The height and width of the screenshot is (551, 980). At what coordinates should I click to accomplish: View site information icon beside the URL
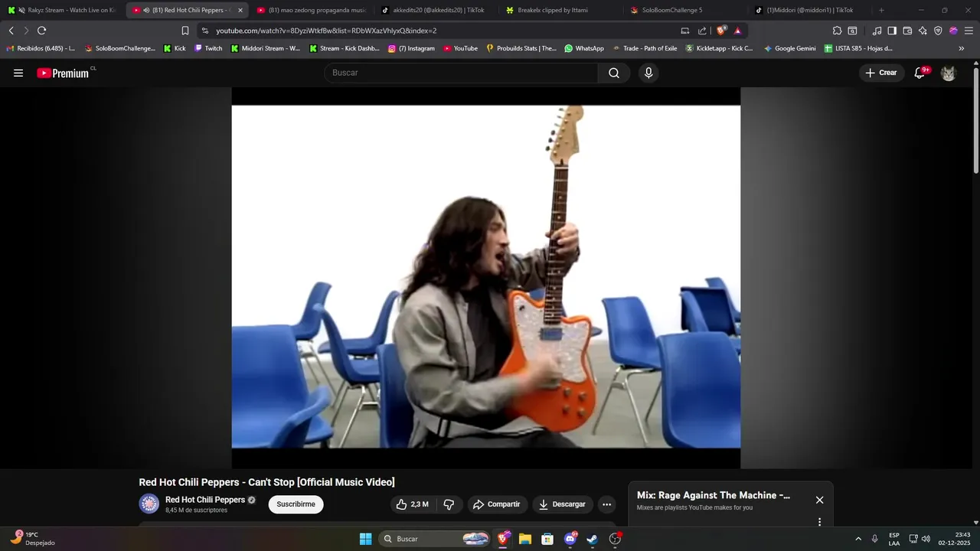[x=204, y=31]
